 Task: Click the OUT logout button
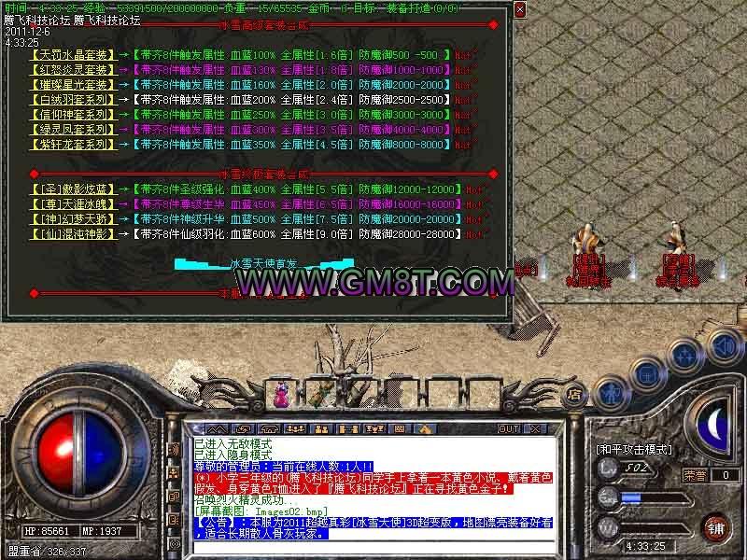pos(508,429)
